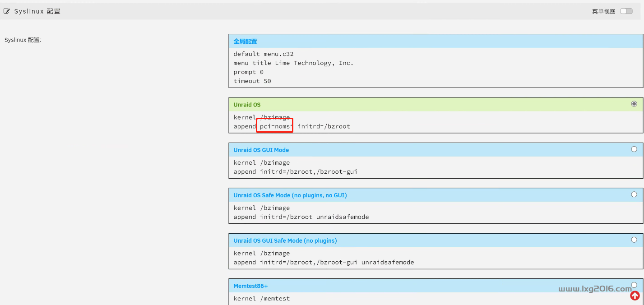This screenshot has width=644, height=305.
Task: Click the 'Syslinux 配置:' label on the left
Action: [x=23, y=40]
